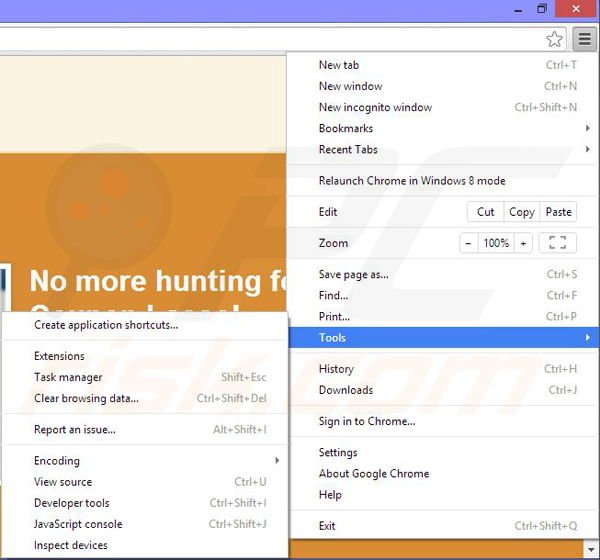Select View source
Screen dimensions: 600x560
[145, 482]
